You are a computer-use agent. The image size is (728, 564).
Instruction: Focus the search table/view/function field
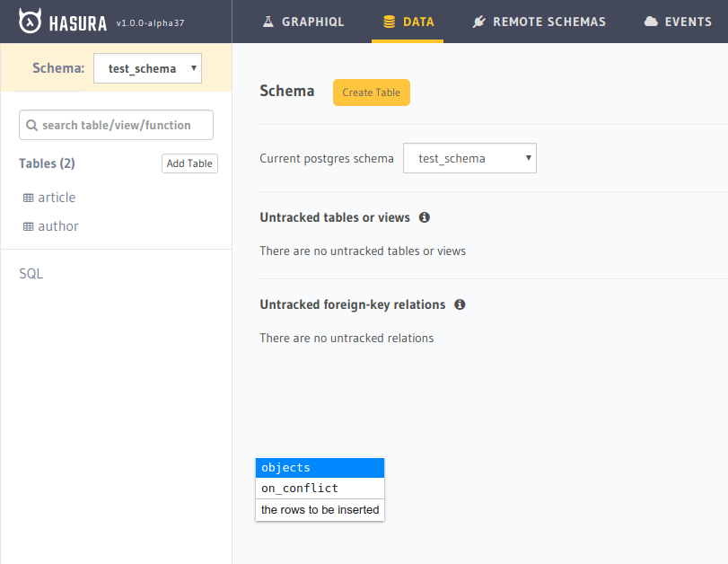(x=116, y=125)
